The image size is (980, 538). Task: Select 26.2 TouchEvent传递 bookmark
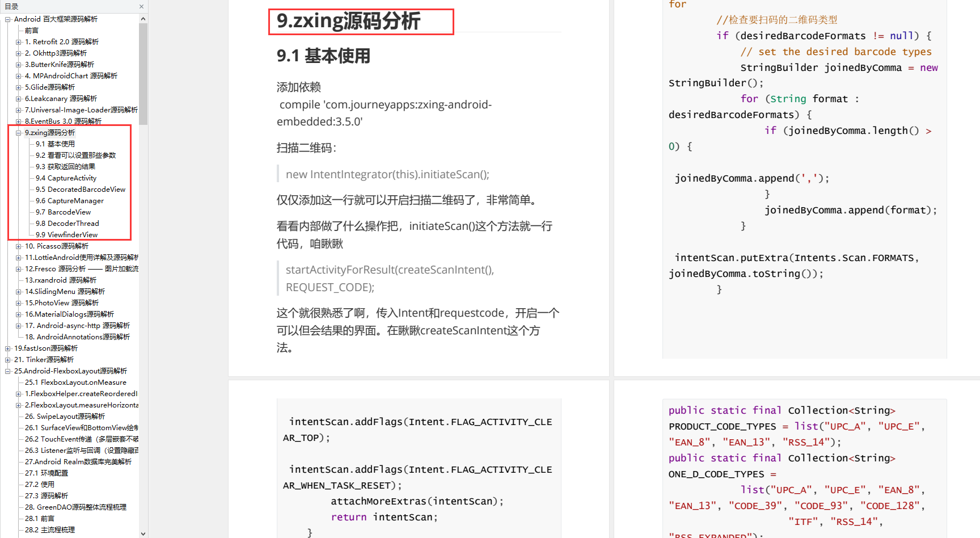pyautogui.click(x=82, y=439)
